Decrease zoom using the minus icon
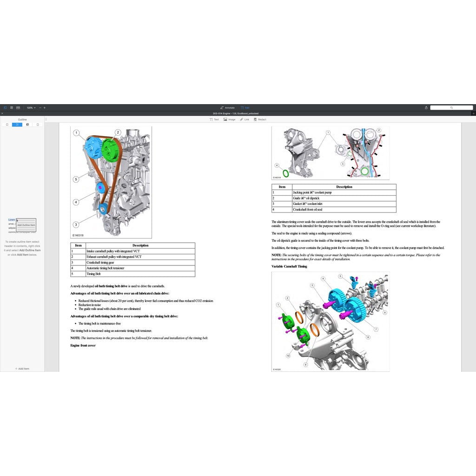This screenshot has height=476, width=476. pos(40,107)
